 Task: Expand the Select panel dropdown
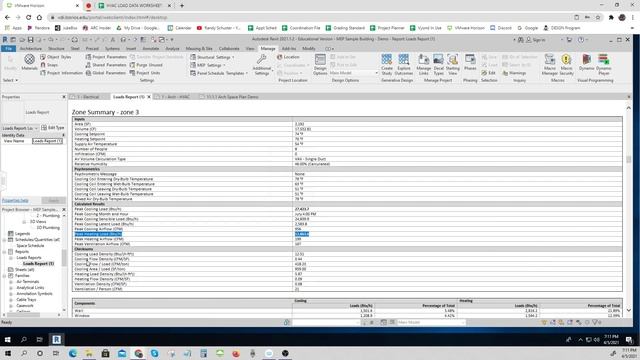(10, 80)
